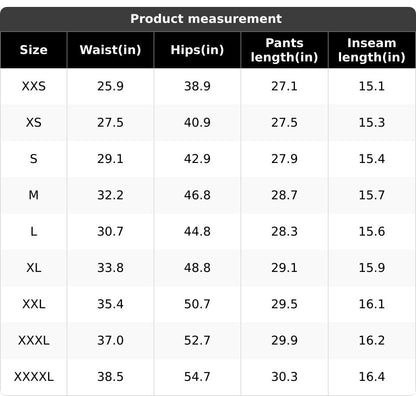The height and width of the screenshot is (396, 416).
Task: Click the M size label
Action: [34, 195]
